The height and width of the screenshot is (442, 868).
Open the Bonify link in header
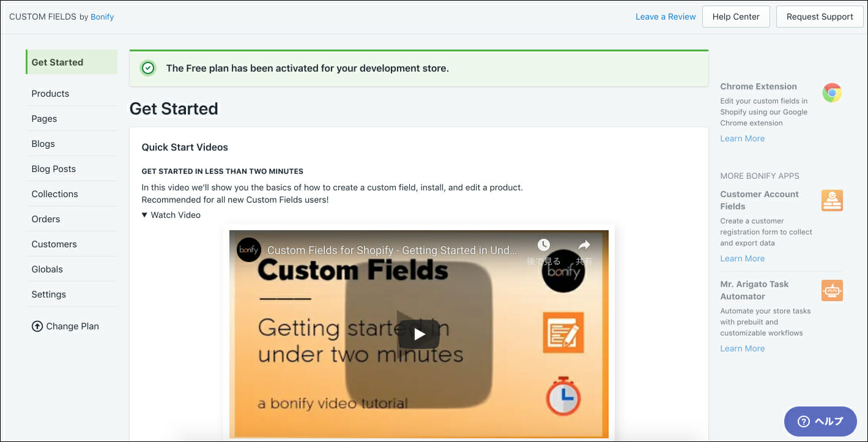coord(102,17)
